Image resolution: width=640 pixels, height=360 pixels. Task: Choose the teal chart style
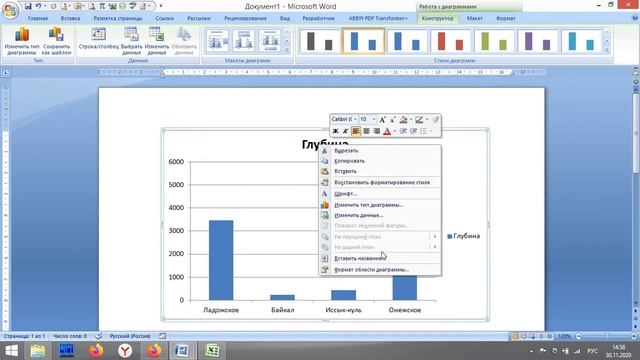(581, 41)
